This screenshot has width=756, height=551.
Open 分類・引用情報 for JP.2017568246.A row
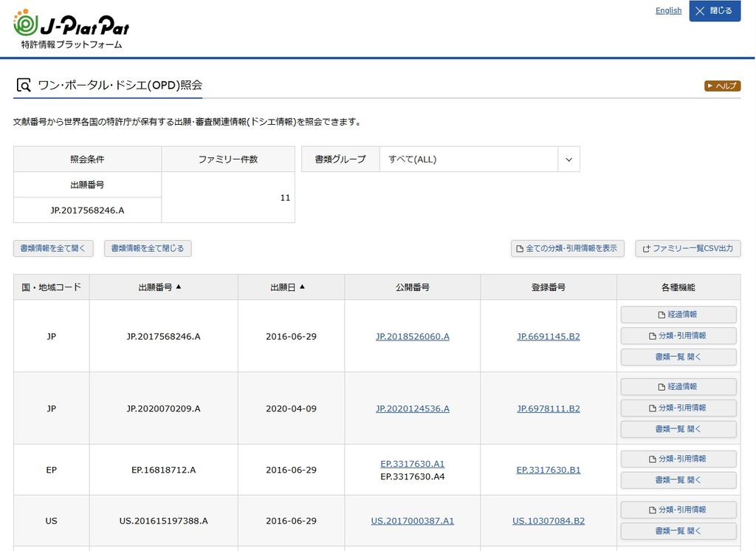(x=678, y=336)
